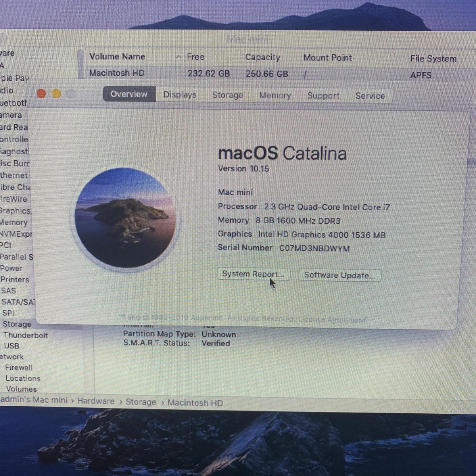Click the Mount Point column header

pyautogui.click(x=328, y=58)
